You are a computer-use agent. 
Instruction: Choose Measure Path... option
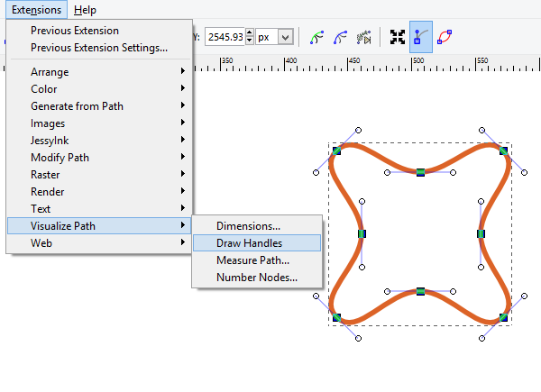point(257,260)
